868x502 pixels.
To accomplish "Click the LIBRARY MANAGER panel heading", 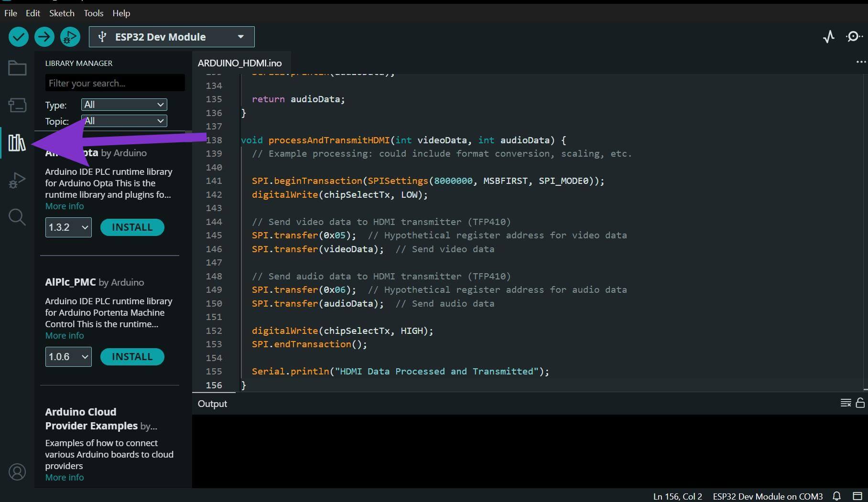I will pos(79,63).
